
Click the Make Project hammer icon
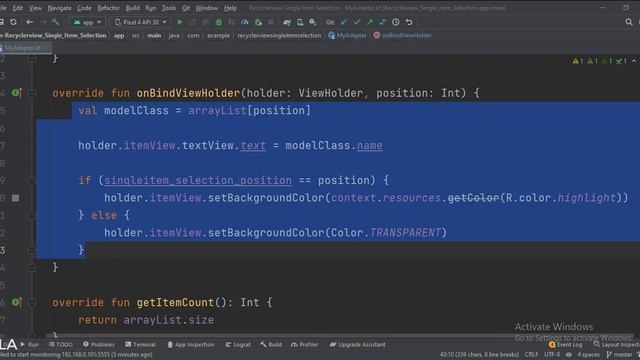[56, 22]
